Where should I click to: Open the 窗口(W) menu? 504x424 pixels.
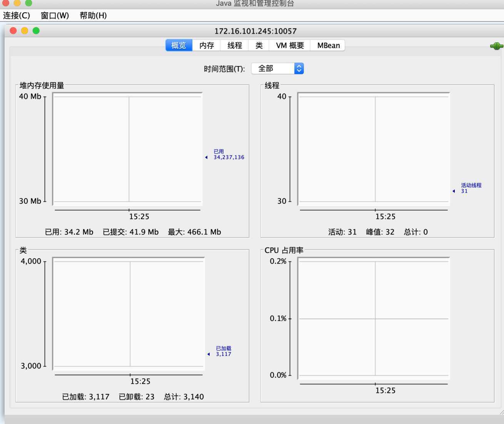(55, 15)
